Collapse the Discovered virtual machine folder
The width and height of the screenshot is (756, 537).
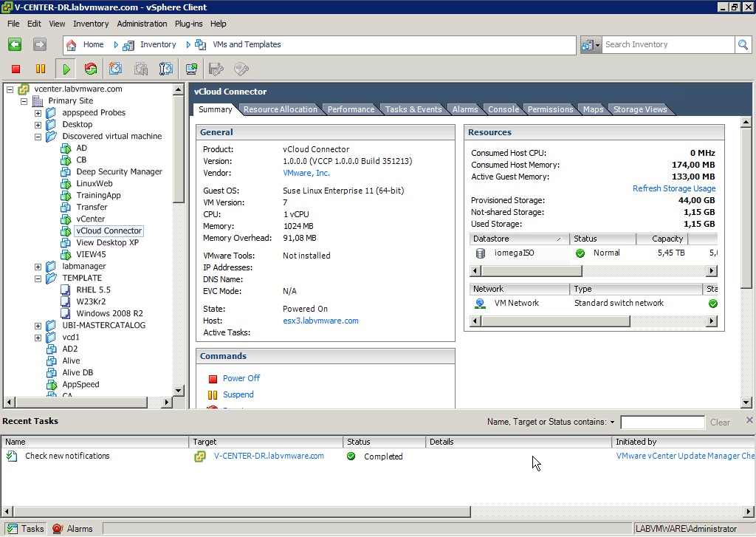coord(38,137)
